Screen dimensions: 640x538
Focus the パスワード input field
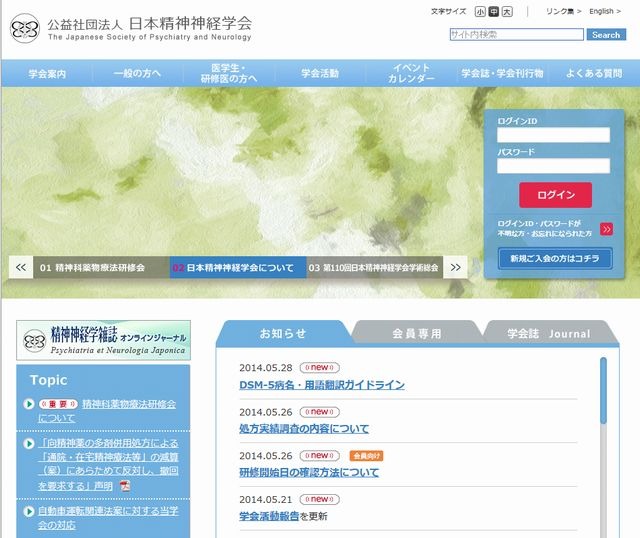(x=553, y=166)
